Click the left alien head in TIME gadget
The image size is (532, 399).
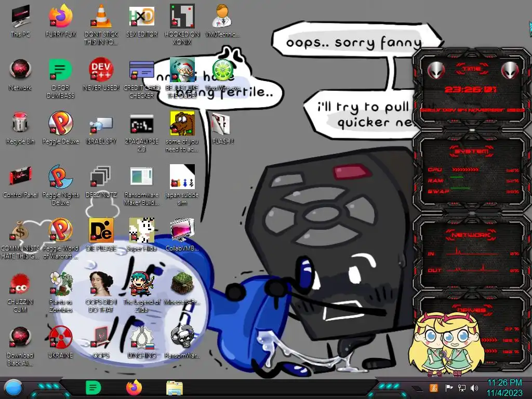tap(436, 70)
